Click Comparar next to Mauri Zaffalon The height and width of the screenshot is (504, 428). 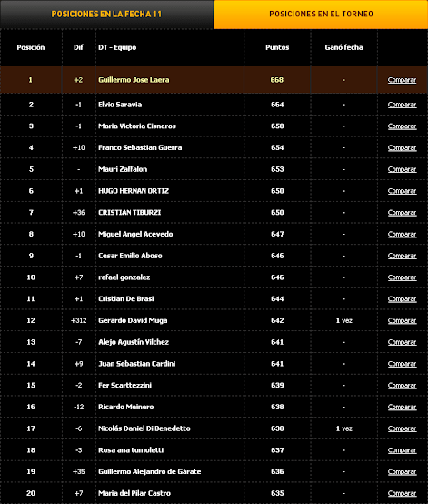tap(402, 169)
